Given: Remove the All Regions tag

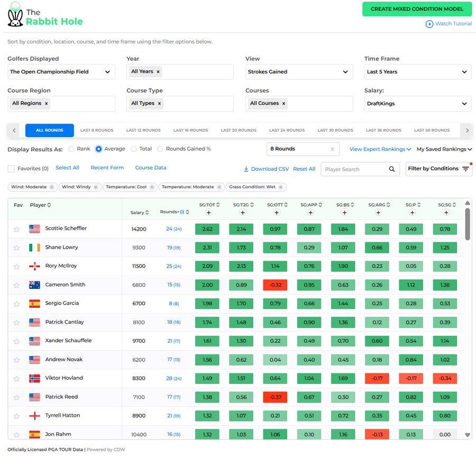Looking at the screenshot, I should click(x=46, y=104).
